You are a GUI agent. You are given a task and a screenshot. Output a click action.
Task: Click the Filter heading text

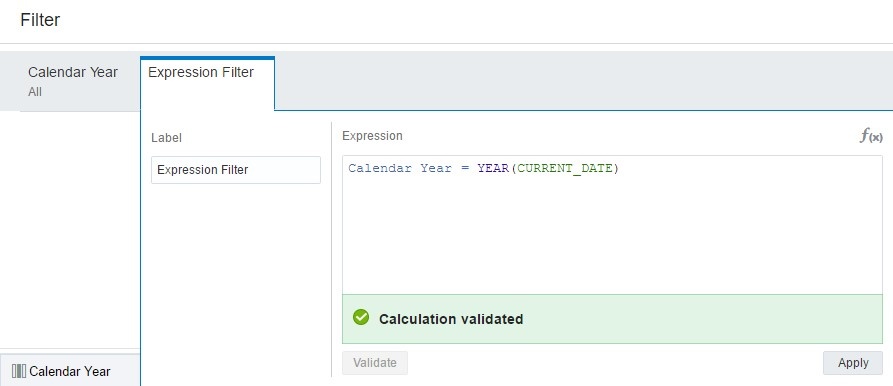[40, 20]
